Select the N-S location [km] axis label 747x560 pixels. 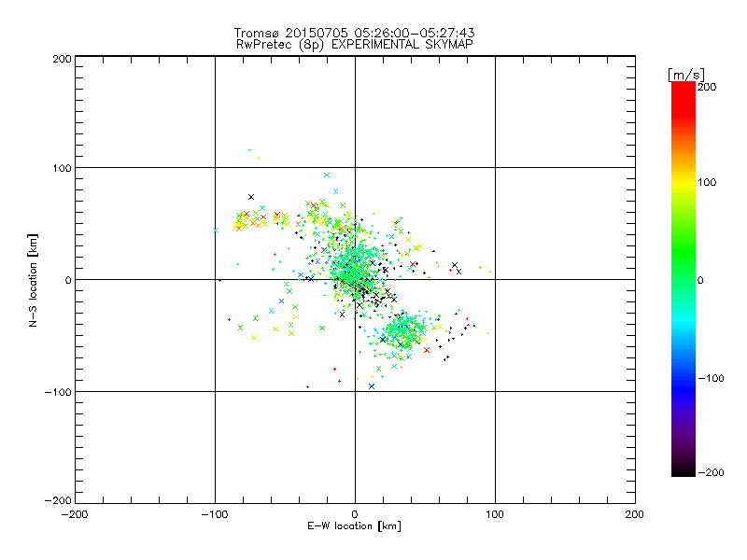pyautogui.click(x=34, y=279)
